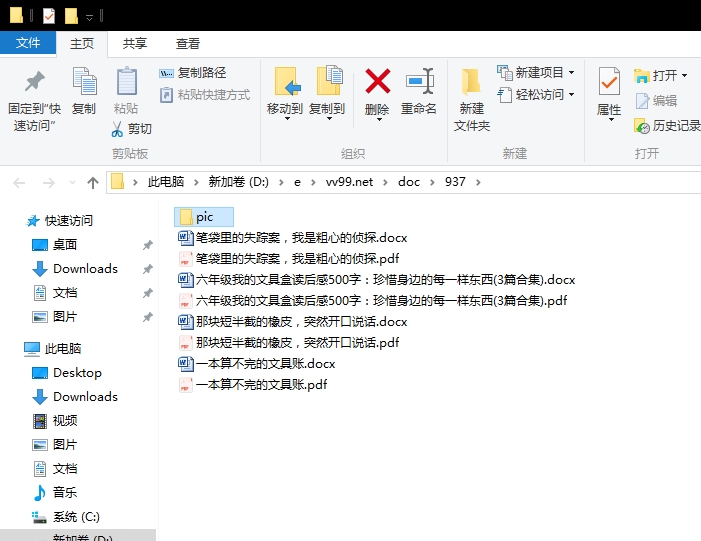This screenshot has width=701, height=541.
Task: Click vv99.net breadcrumb segment
Action: [x=349, y=182]
